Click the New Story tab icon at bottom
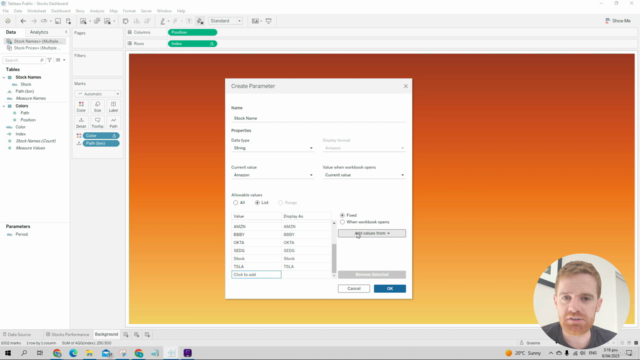 [x=147, y=334]
